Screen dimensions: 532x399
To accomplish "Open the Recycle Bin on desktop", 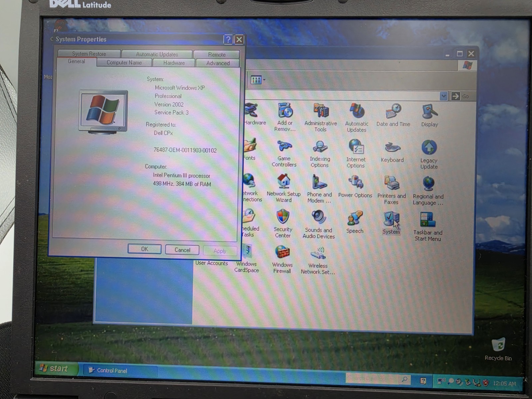I will 498,349.
